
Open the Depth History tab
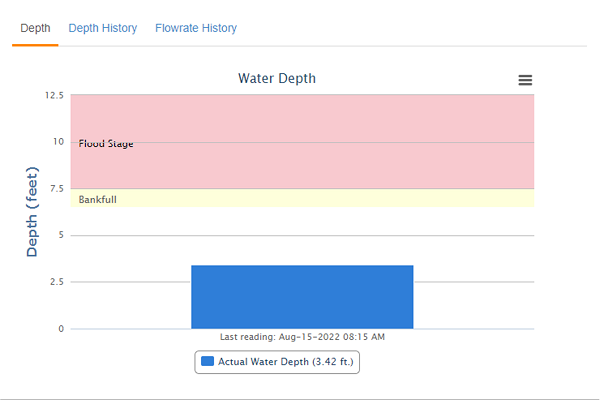point(103,28)
